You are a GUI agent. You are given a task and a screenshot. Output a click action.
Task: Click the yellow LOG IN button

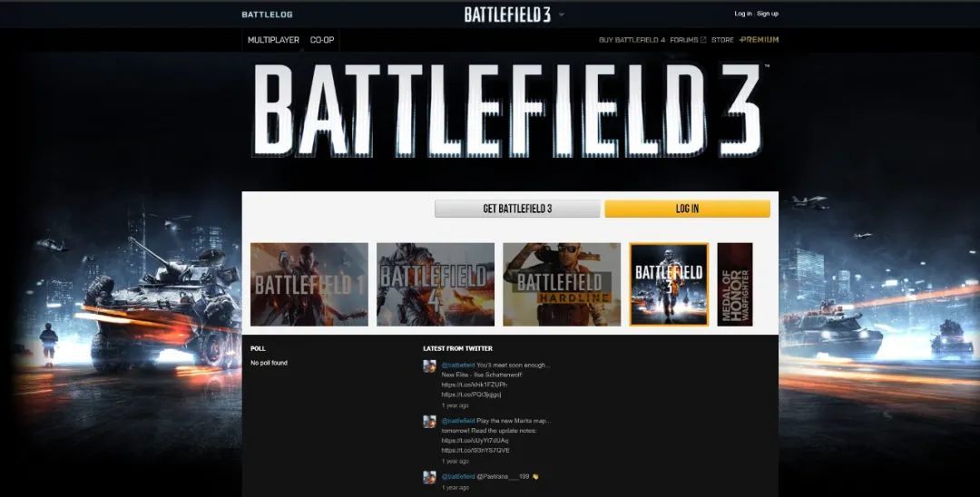[x=688, y=209]
